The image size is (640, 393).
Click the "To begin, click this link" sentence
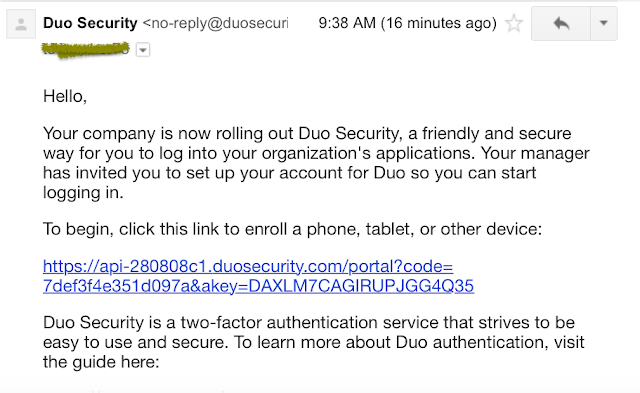292,229
